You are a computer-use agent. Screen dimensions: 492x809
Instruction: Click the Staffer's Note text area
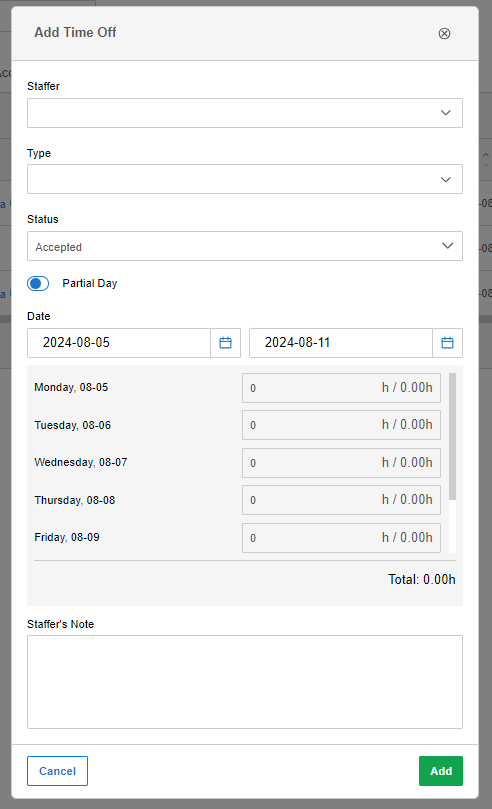click(245, 682)
